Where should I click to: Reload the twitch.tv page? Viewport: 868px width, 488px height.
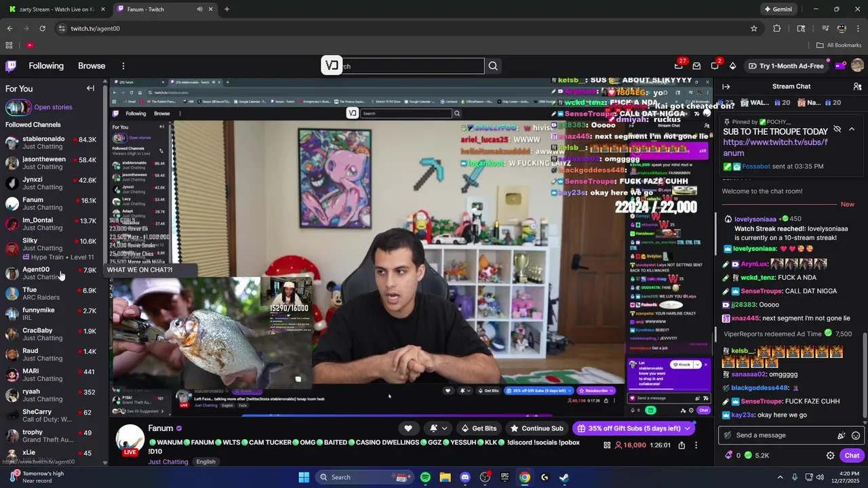click(42, 28)
